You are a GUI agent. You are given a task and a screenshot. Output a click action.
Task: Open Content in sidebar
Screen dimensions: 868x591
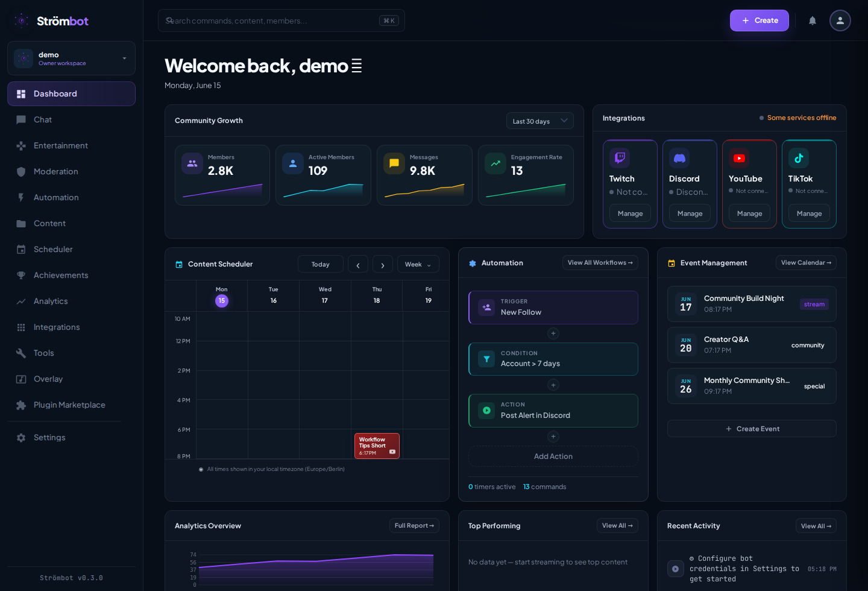pos(71,223)
